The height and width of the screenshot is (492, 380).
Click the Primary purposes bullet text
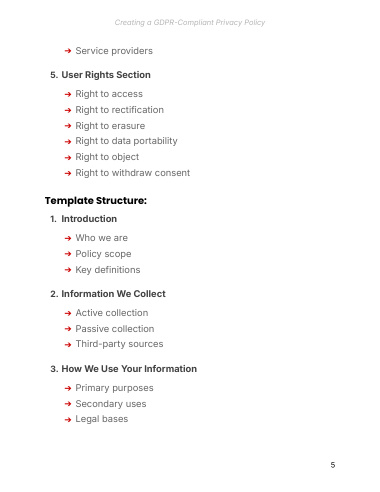pos(114,388)
